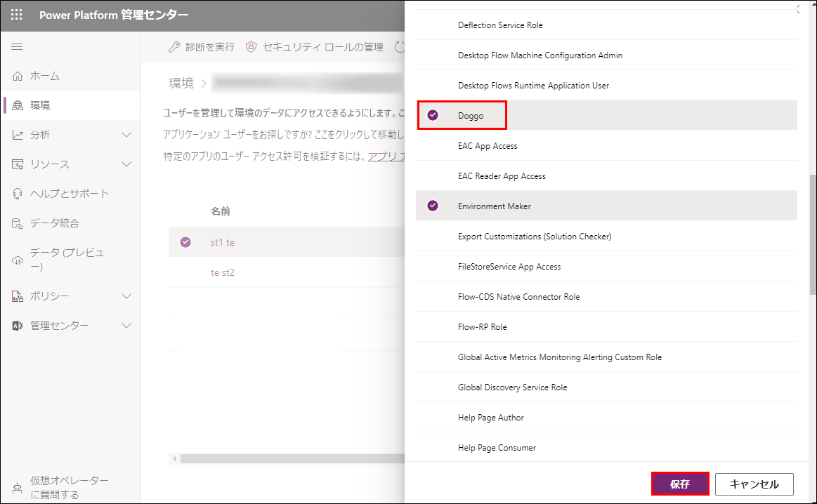This screenshot has width=817, height=504.
Task: Deselect the st1 te user row checkmark
Action: [185, 242]
